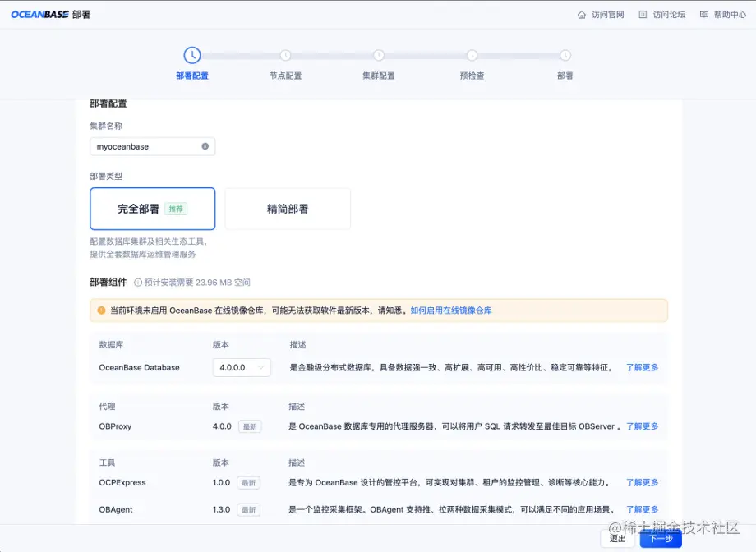Click the 最新 tag next to OBProxy
The height and width of the screenshot is (552, 756).
tap(250, 426)
